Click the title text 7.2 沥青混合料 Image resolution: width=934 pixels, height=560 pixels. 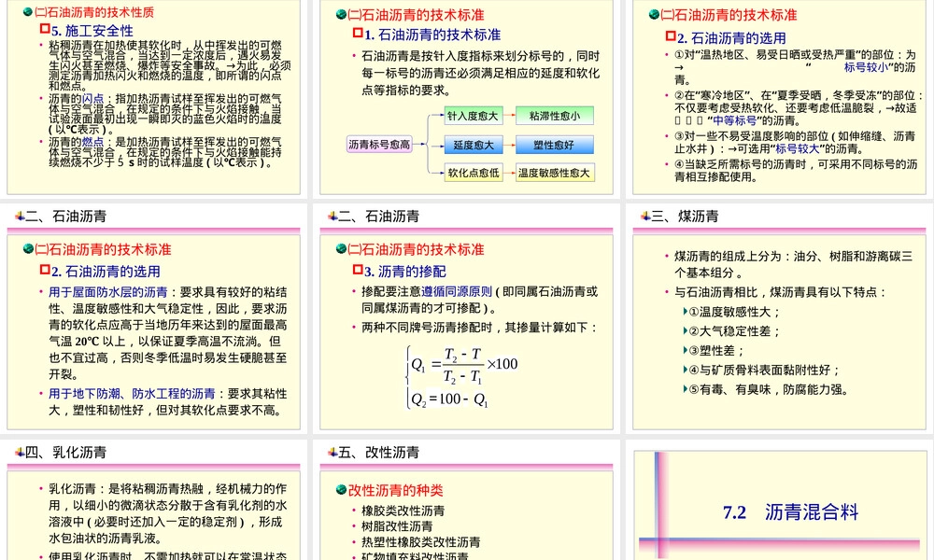790,512
